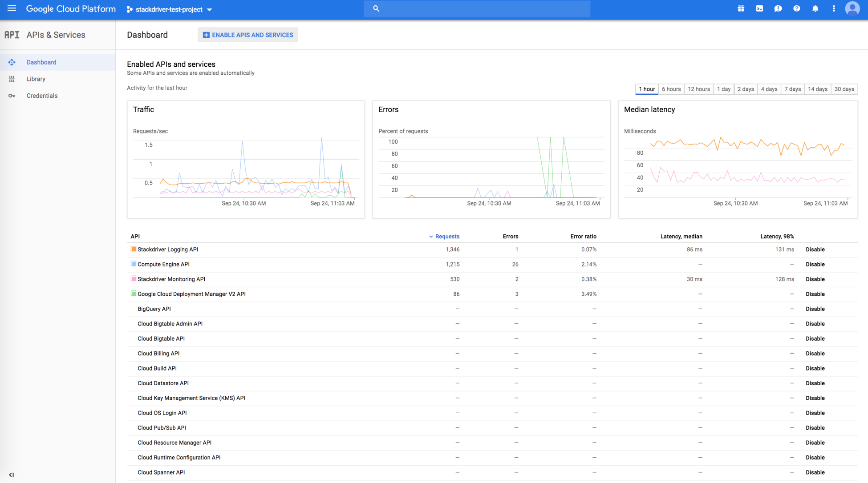Click the search magnifier icon

pos(376,8)
